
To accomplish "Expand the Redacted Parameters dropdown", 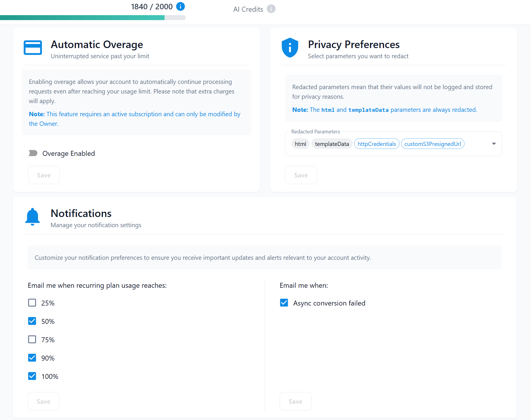I will click(494, 144).
